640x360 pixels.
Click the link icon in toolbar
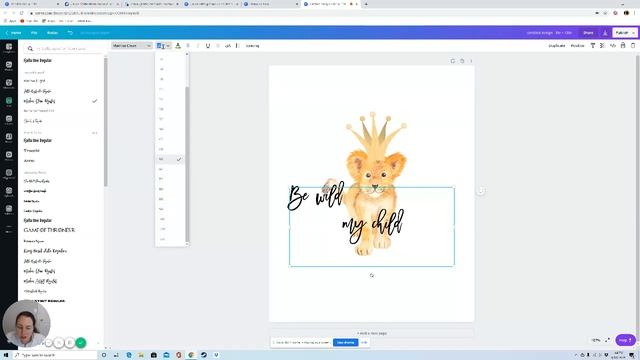coord(613,46)
